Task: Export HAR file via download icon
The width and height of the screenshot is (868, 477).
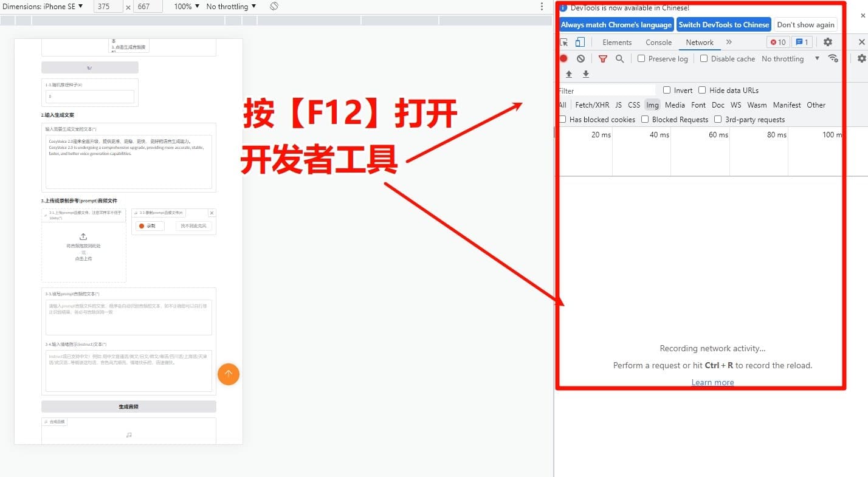Action: point(585,74)
